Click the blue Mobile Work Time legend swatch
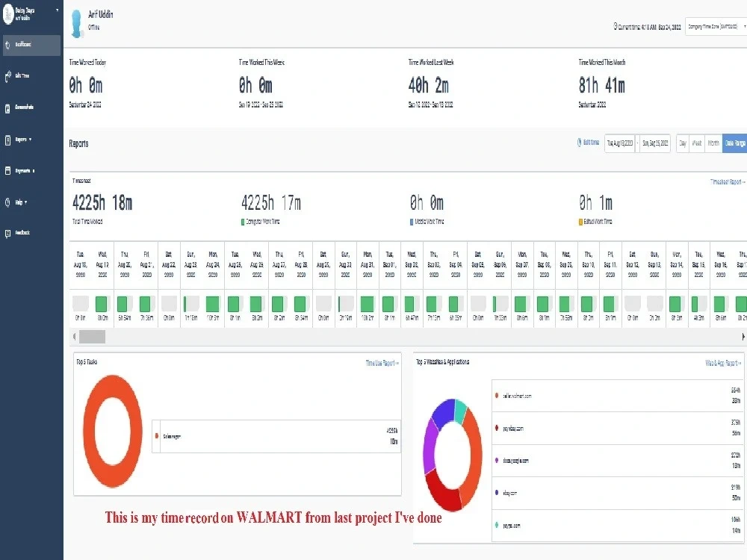 pos(412,222)
